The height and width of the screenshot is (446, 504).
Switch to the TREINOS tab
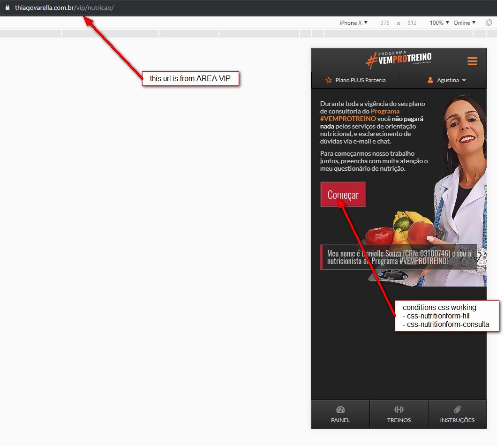(399, 414)
